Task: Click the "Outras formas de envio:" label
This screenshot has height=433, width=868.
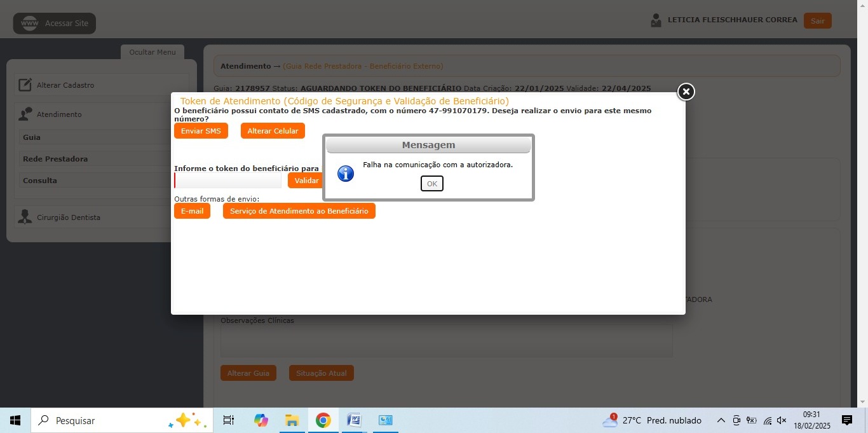Action: click(217, 199)
